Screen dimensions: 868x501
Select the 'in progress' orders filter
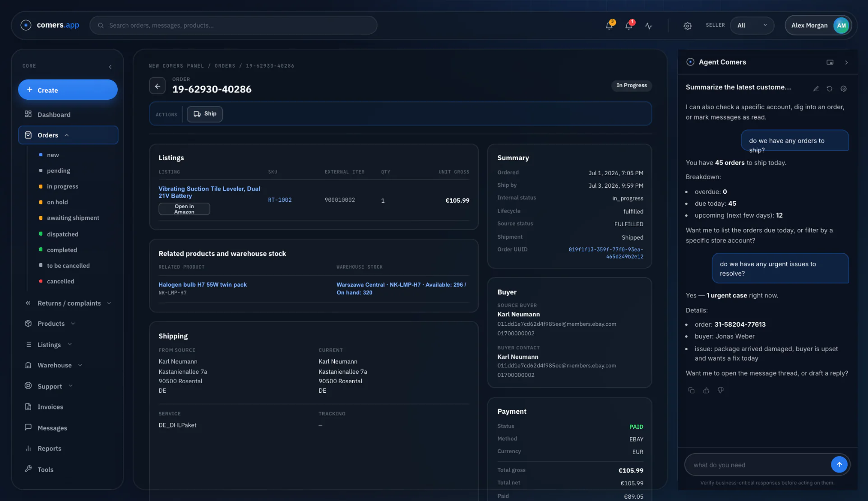pyautogui.click(x=62, y=186)
